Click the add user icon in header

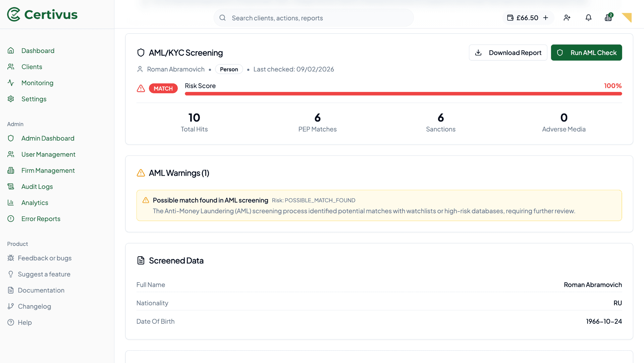tap(567, 18)
